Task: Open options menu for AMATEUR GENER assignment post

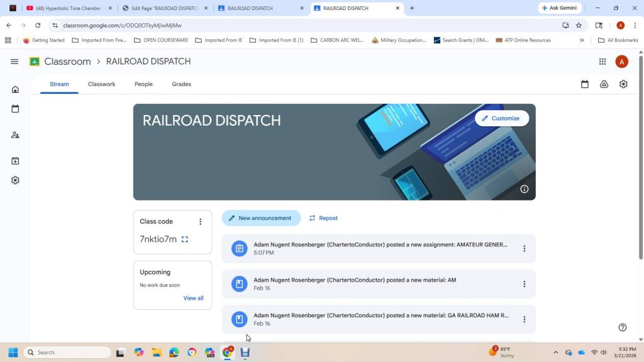Action: [524, 249]
